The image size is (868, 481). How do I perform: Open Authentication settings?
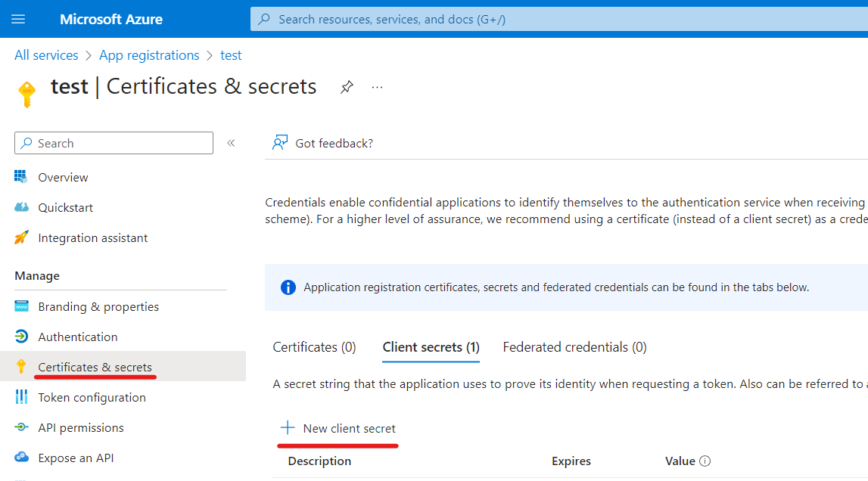tap(77, 337)
